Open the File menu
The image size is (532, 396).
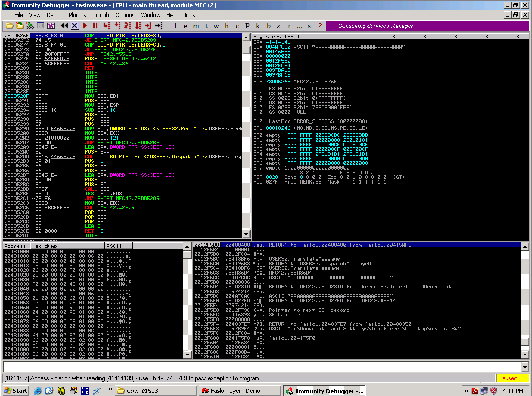point(19,15)
